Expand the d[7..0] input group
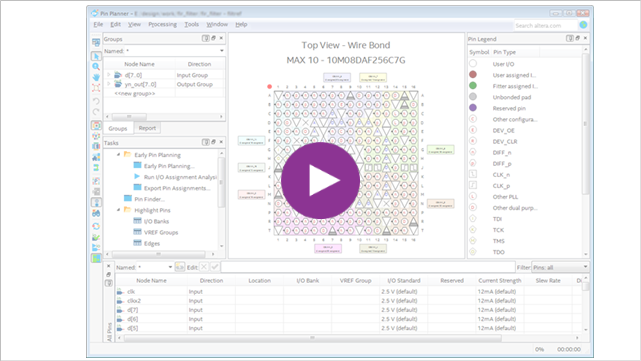 [x=108, y=75]
